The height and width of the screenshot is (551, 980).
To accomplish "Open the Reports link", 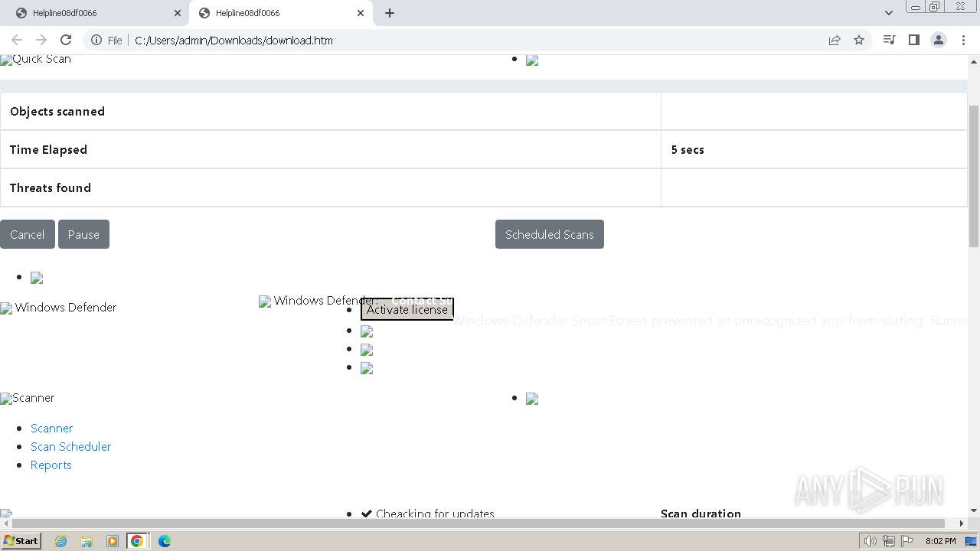I will [51, 465].
